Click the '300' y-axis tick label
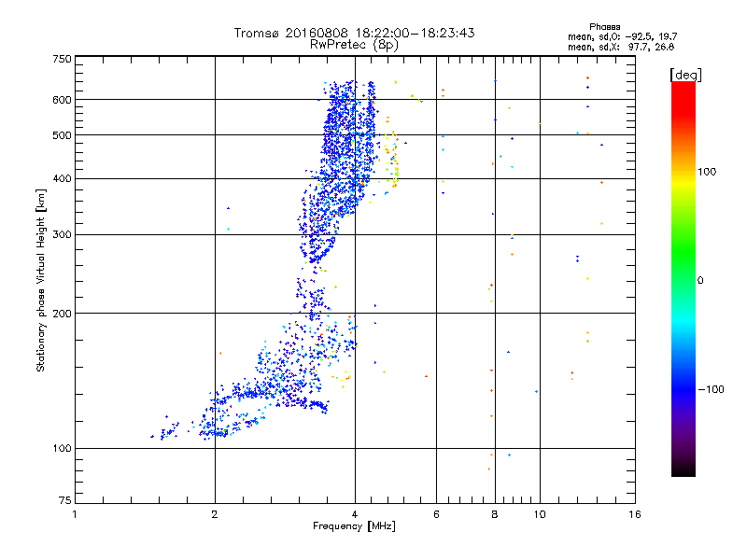The width and height of the screenshot is (747, 560). point(62,234)
